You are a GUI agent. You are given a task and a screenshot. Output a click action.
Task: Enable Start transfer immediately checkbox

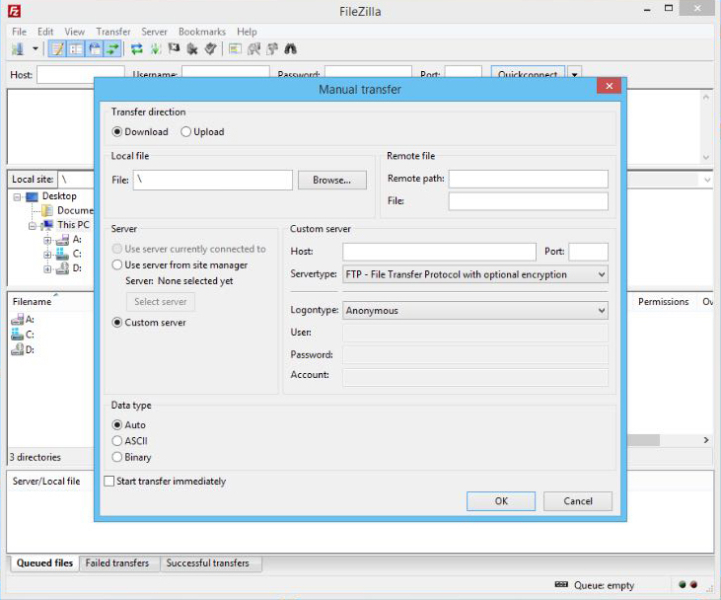click(x=110, y=481)
